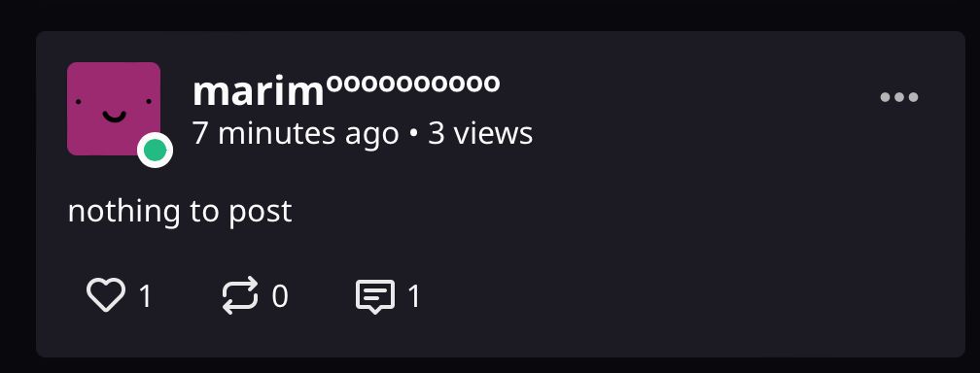The image size is (980, 373).
Task: Click the repost count showing 0
Action: [280, 295]
